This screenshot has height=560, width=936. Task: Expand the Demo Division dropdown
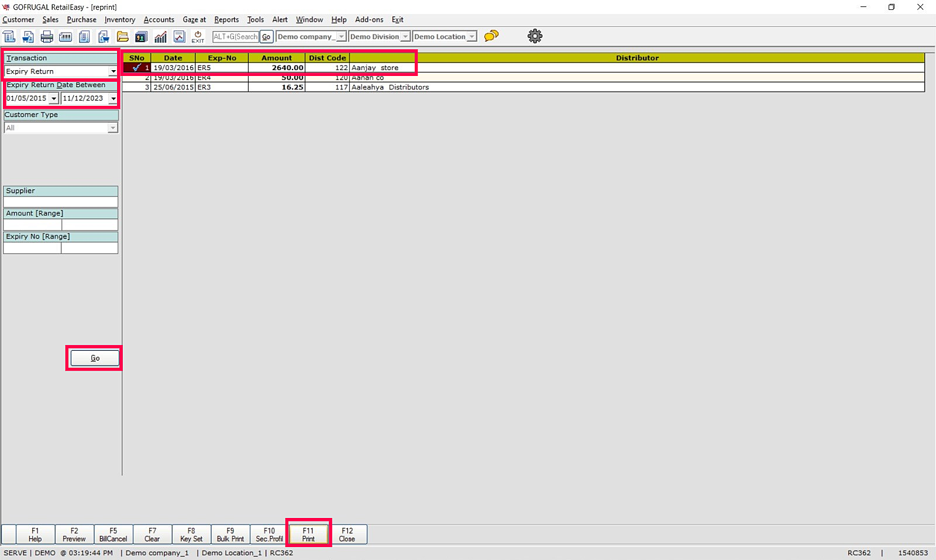405,37
